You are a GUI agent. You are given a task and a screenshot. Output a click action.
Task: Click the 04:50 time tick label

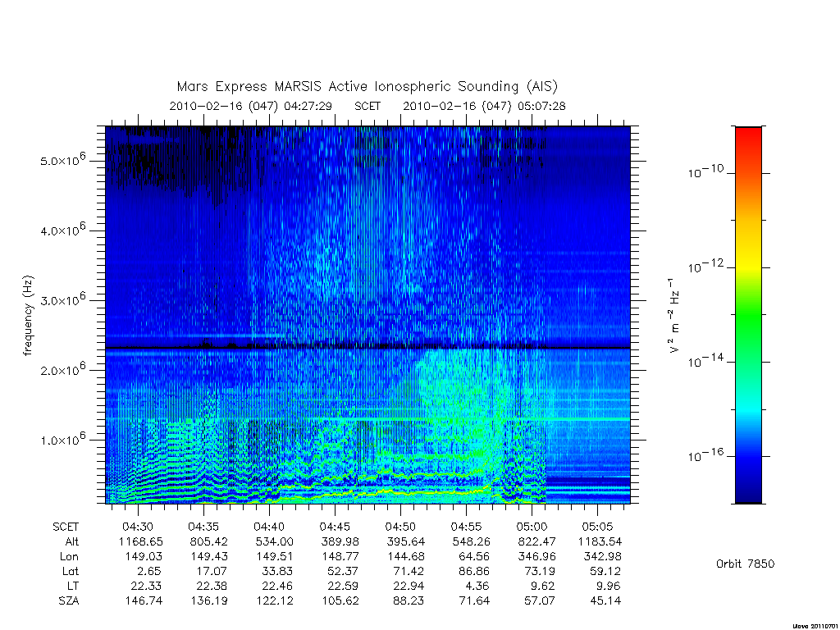click(400, 527)
